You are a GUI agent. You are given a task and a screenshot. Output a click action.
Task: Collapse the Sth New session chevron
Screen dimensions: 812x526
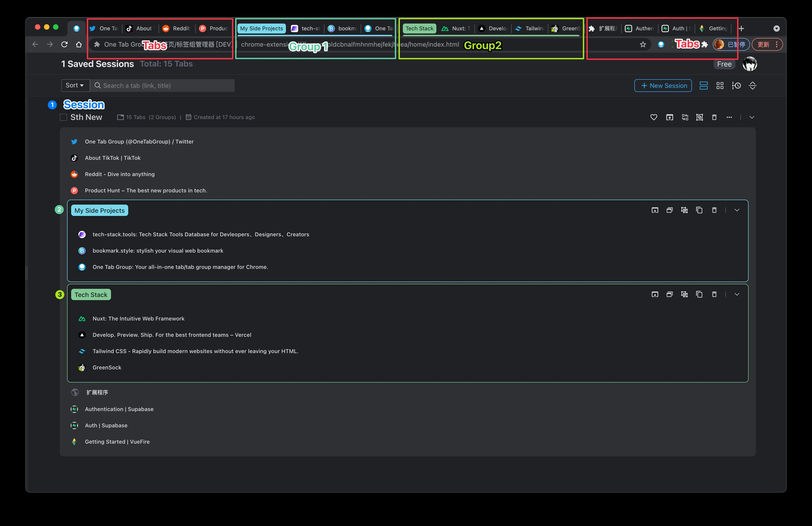click(752, 117)
